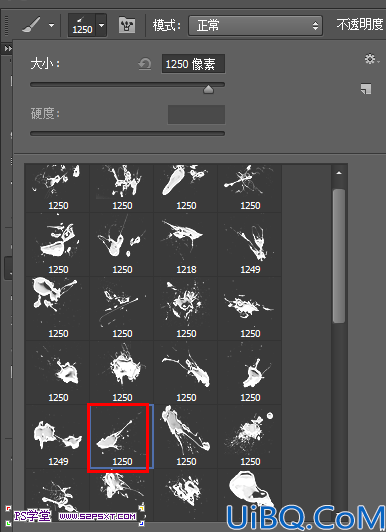
Task: Toggle the Brush panel folder icon
Action: 127,25
